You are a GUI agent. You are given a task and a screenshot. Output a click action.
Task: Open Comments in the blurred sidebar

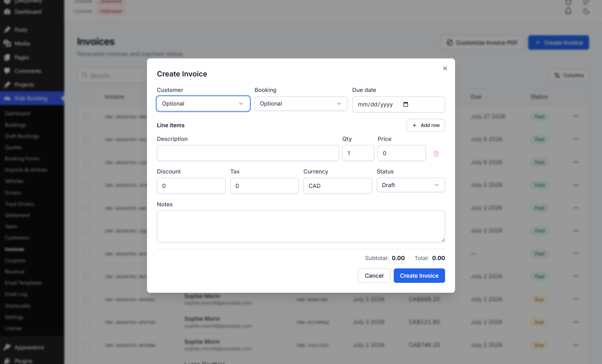click(x=28, y=71)
